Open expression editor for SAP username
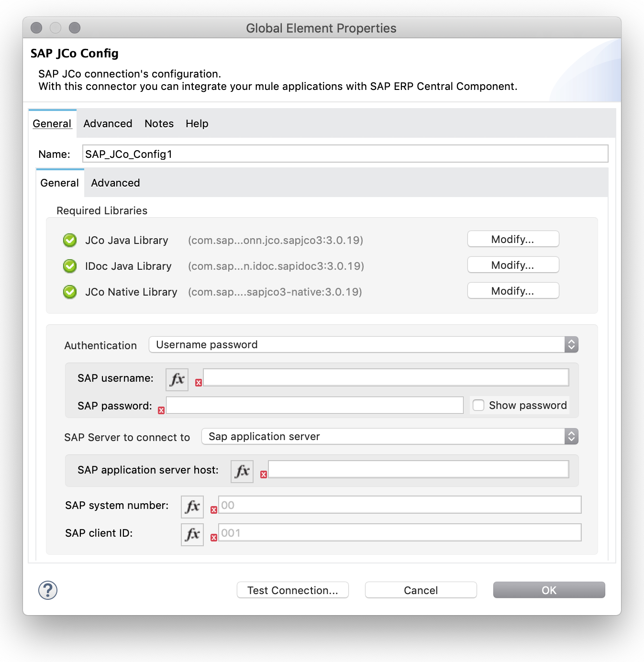The height and width of the screenshot is (662, 644). tap(177, 380)
